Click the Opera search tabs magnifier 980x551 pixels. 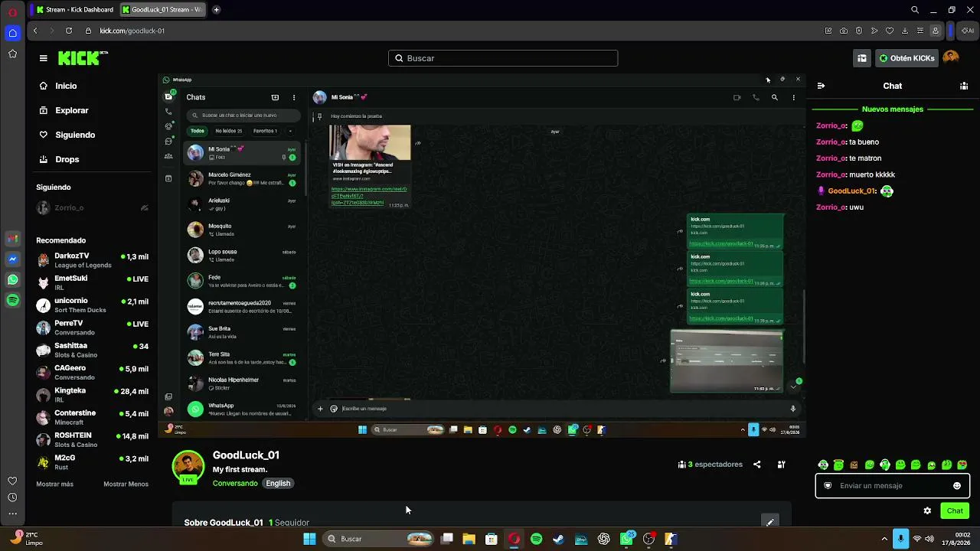click(x=915, y=10)
